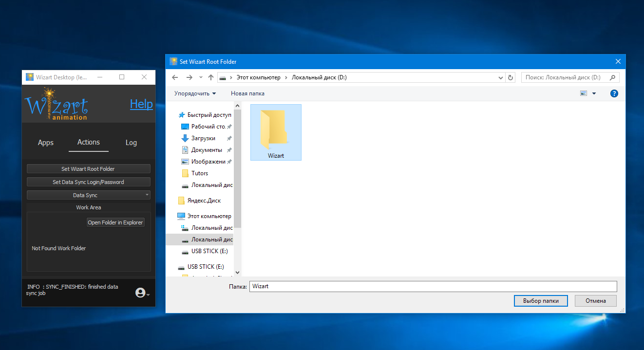Click inside the Папка name input field
The width and height of the screenshot is (644, 350).
[433, 286]
